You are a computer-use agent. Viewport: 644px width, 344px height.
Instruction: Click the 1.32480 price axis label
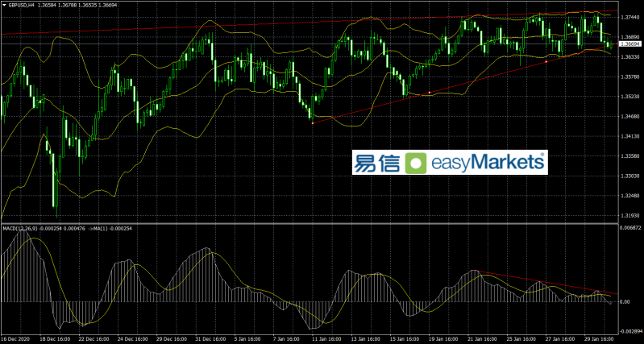(630, 197)
